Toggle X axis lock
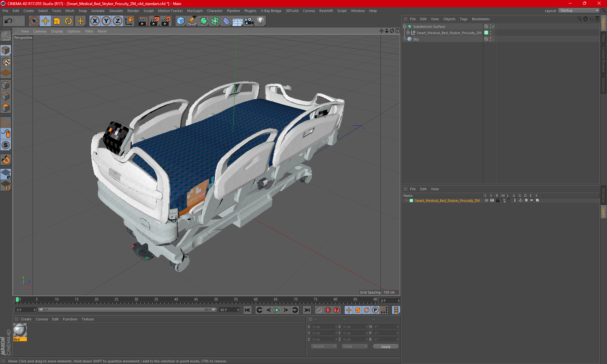Image resolution: width=607 pixels, height=364 pixels. (x=95, y=21)
